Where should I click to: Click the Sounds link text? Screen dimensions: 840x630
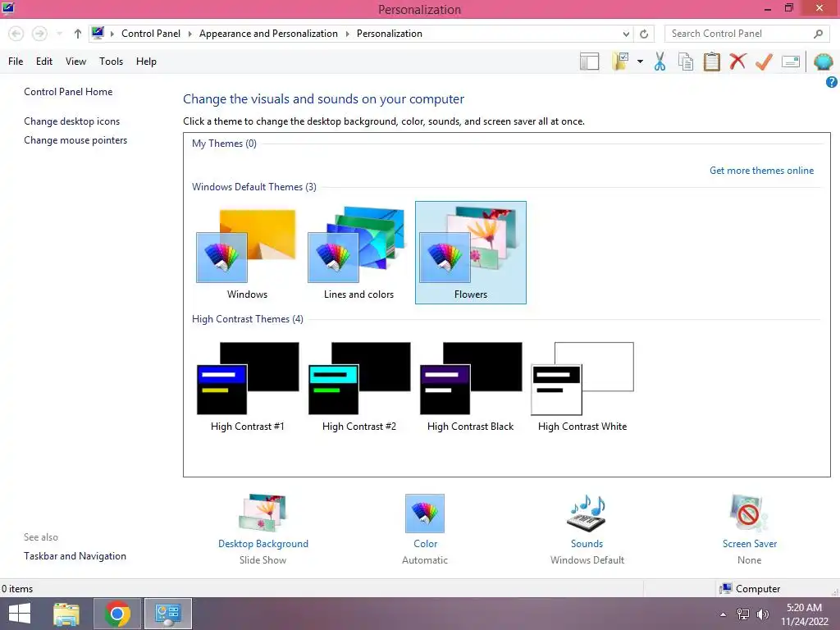pyautogui.click(x=587, y=544)
